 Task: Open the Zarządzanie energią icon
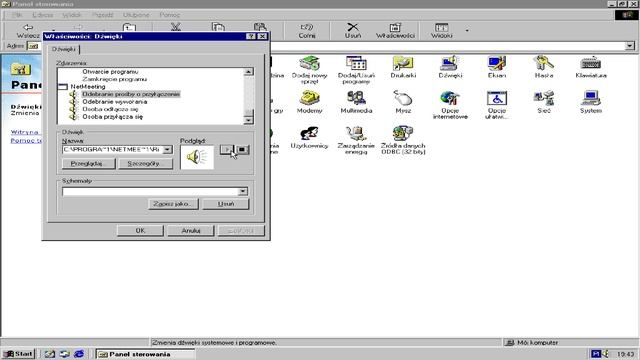tap(356, 140)
